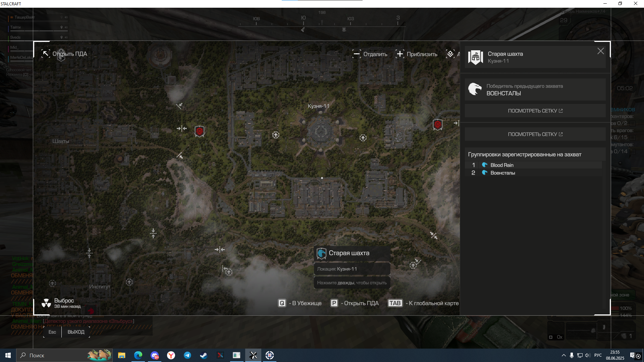Click the РУС language indicator

pyautogui.click(x=598, y=355)
